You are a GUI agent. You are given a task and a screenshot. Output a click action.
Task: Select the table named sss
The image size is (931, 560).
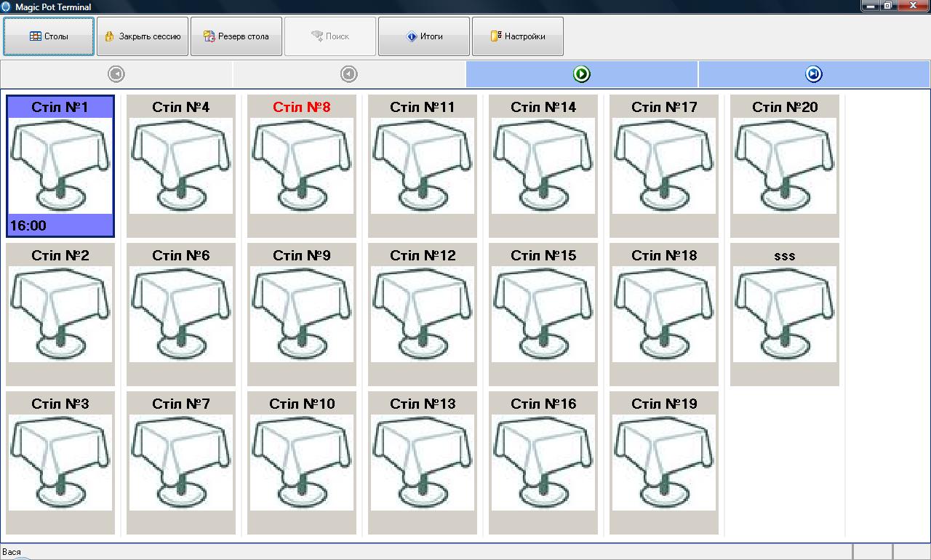pyautogui.click(x=785, y=314)
